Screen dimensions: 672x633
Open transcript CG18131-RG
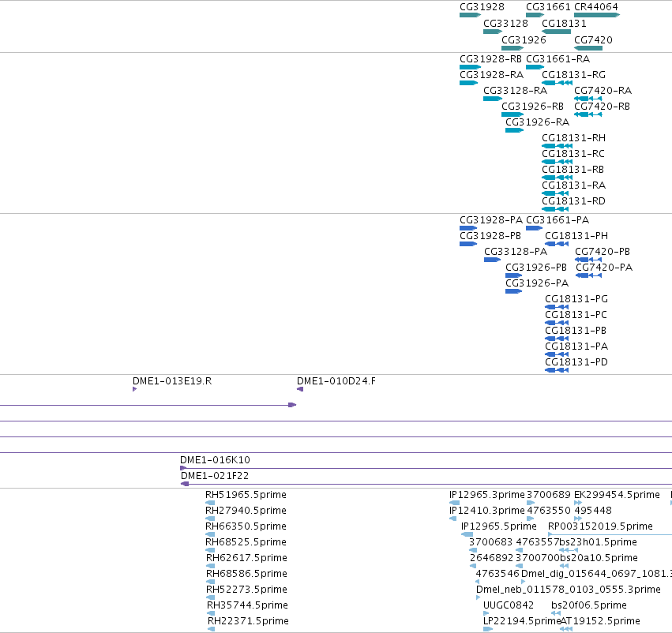click(573, 74)
